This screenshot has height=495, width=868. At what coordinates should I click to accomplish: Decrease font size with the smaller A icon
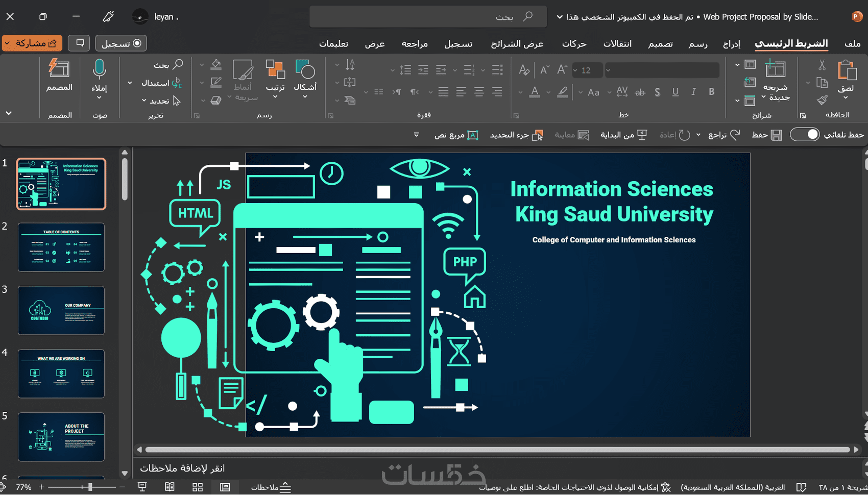click(x=545, y=70)
